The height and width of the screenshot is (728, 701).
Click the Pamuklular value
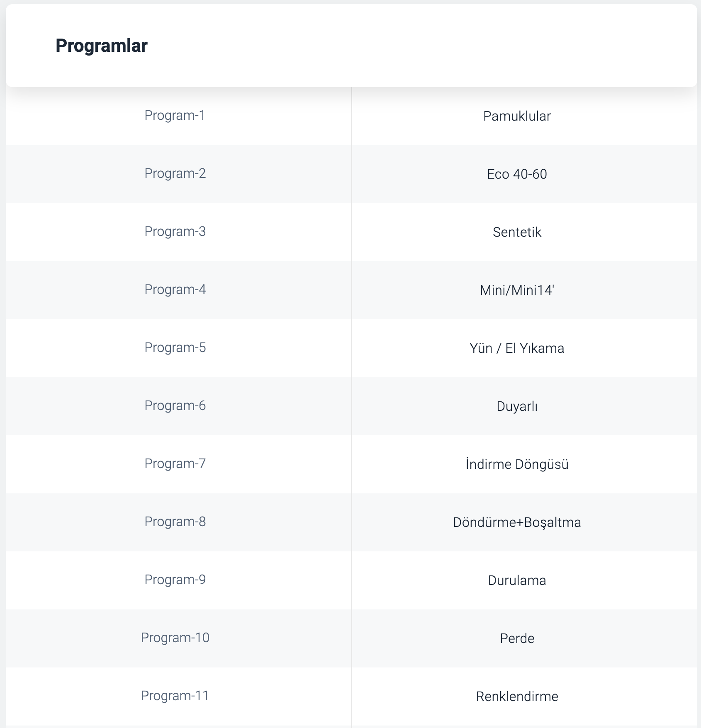click(517, 116)
